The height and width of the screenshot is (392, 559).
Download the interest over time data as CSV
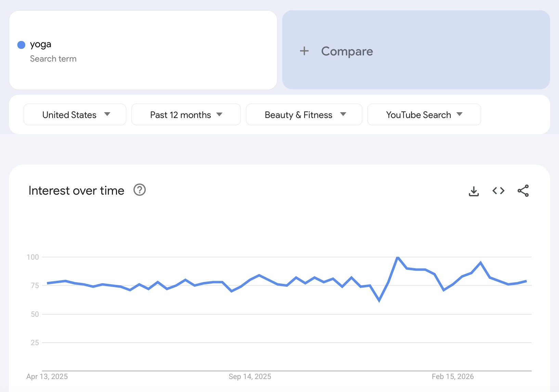pos(473,191)
